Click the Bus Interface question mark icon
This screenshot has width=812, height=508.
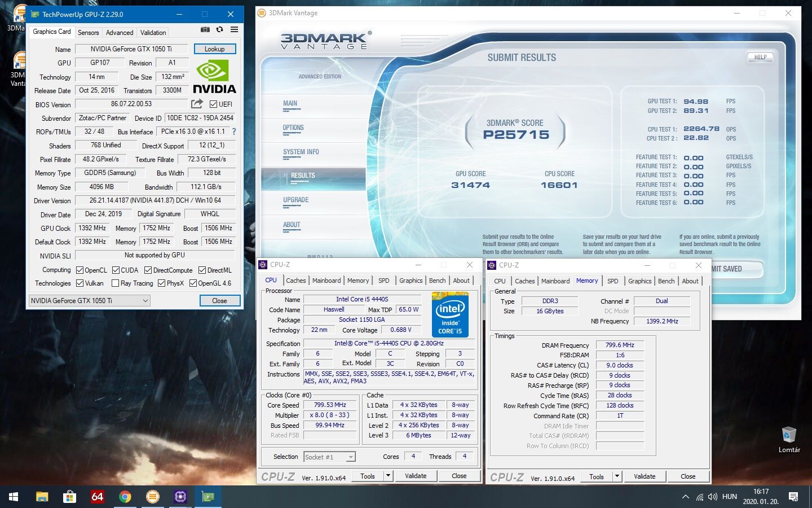234,132
